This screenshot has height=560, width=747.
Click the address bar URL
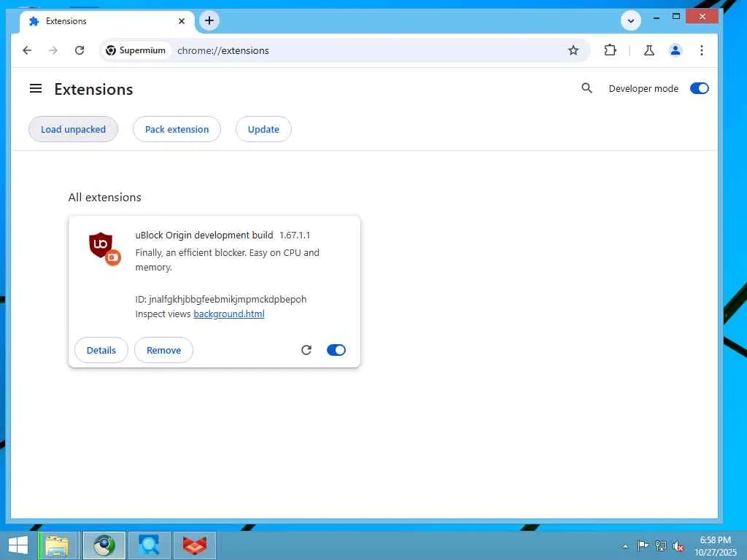pos(223,50)
